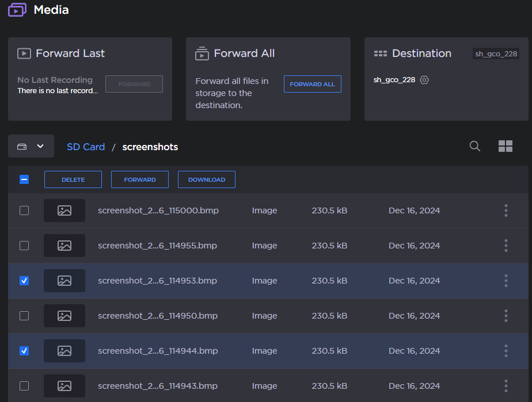Delete the selected files
Image resolution: width=532 pixels, height=402 pixels.
point(73,179)
